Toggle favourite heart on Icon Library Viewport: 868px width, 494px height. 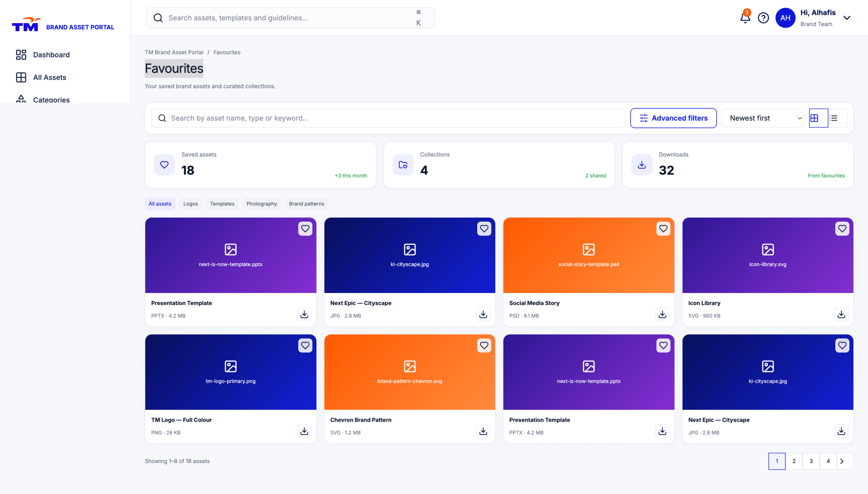point(842,228)
